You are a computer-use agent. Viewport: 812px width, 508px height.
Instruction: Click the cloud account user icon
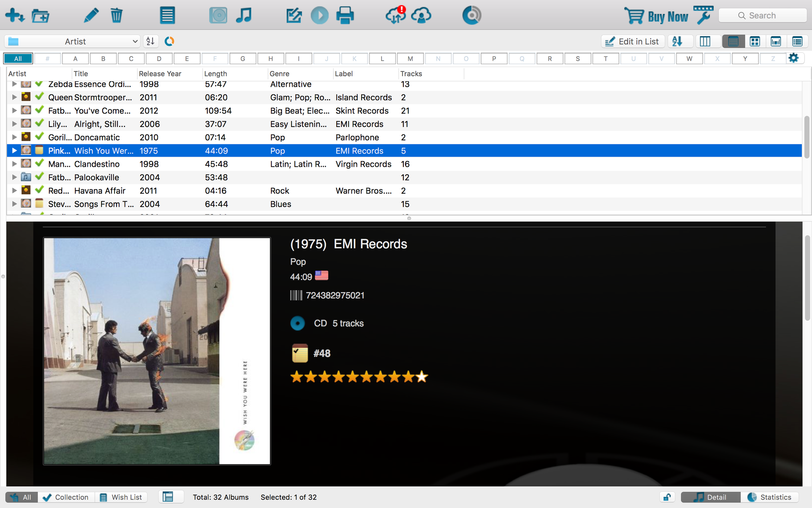[421, 16]
